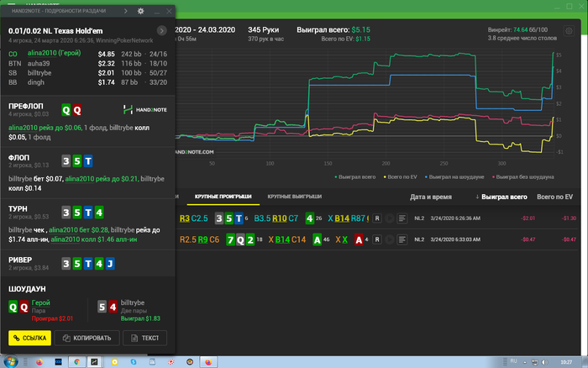Image resolution: width=588 pixels, height=368 pixels.
Task: Click billtrybe name in showdown section
Action: coord(133,302)
